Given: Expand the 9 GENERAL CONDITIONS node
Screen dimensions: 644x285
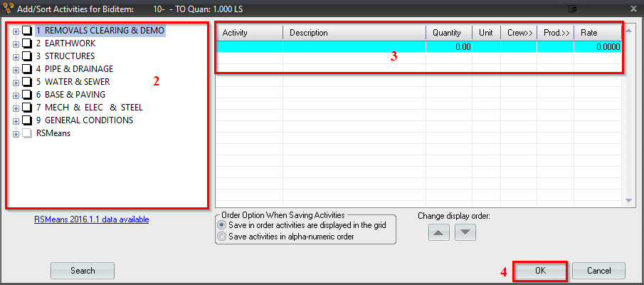Looking at the screenshot, I should [x=16, y=120].
